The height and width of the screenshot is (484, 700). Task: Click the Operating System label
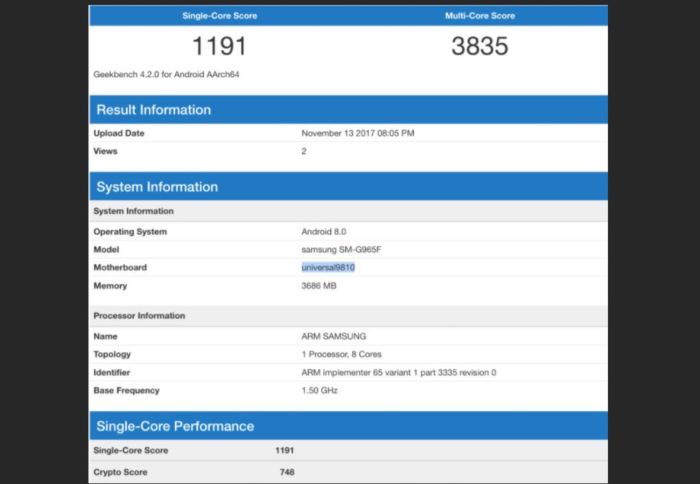click(x=130, y=232)
